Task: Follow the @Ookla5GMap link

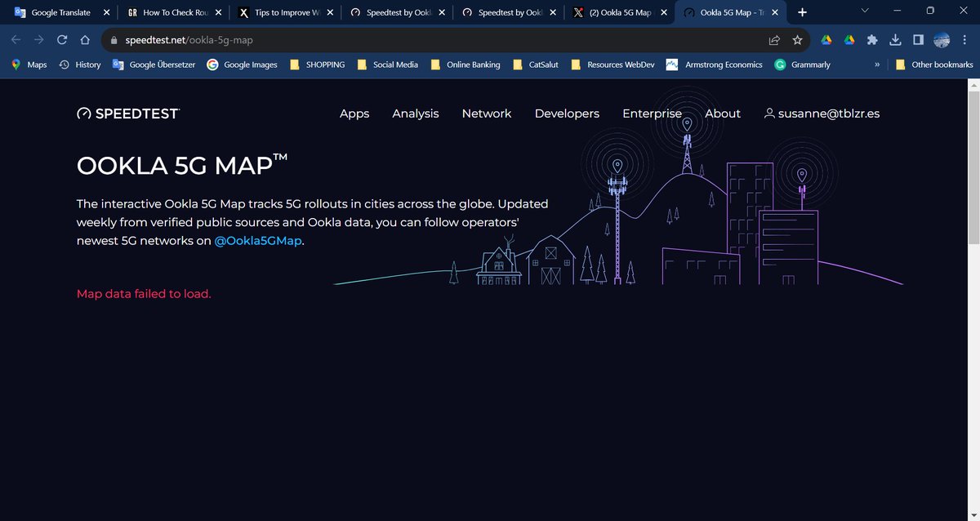Action: [x=258, y=241]
